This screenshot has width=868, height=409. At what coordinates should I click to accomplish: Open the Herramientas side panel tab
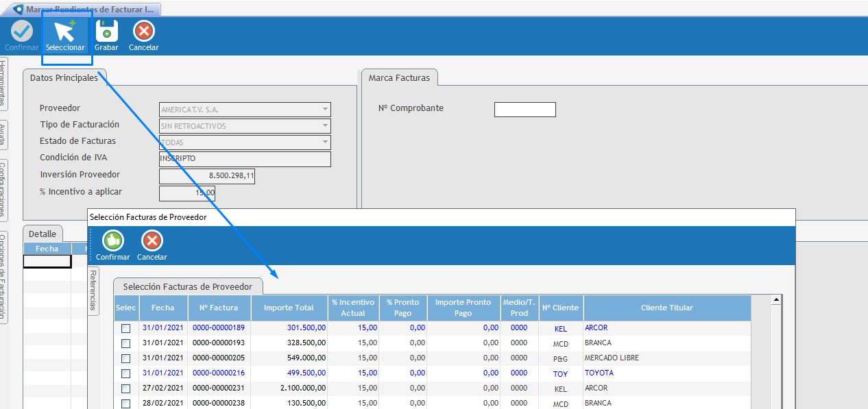tap(3, 82)
